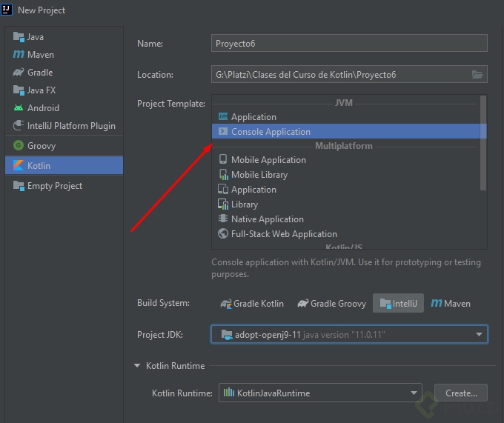Click the Kotlin logo icon in the sidebar
Image resolution: width=504 pixels, height=423 pixels.
pos(19,166)
